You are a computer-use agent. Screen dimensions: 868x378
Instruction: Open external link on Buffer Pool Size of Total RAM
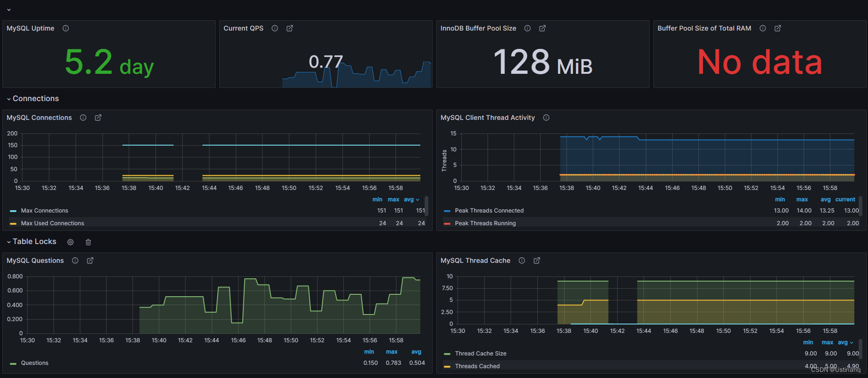coord(778,28)
